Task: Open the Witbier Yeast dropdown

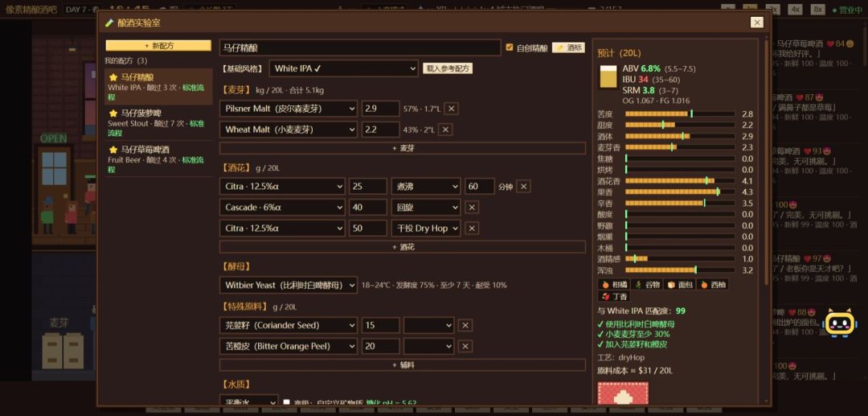Action: (289, 286)
